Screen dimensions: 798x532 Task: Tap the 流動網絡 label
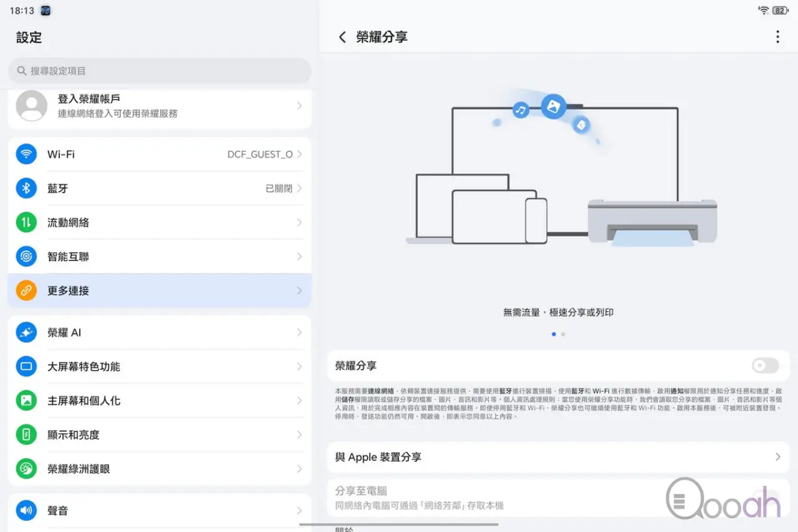click(68, 222)
